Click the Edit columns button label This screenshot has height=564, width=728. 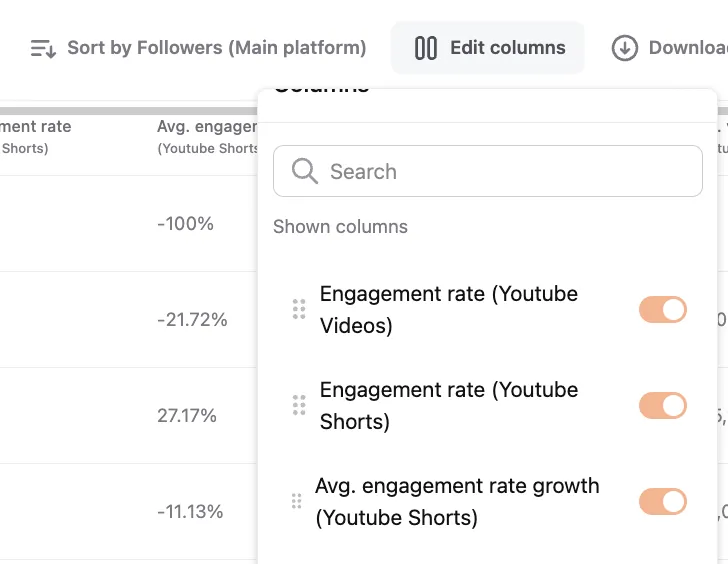(x=508, y=48)
